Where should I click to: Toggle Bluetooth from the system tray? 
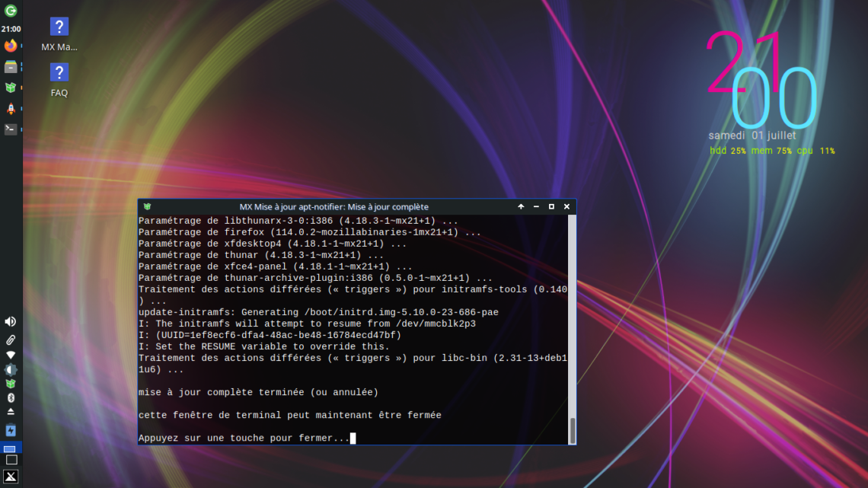pos(9,399)
